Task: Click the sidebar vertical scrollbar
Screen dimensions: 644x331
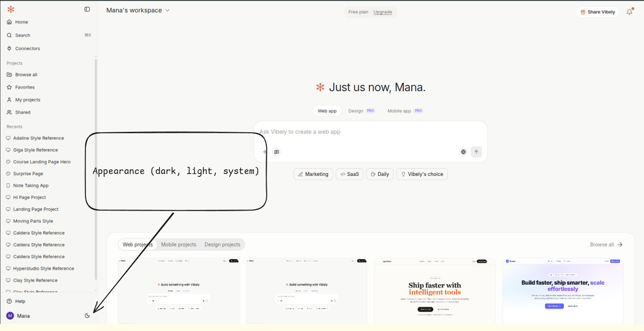Action: click(95, 170)
